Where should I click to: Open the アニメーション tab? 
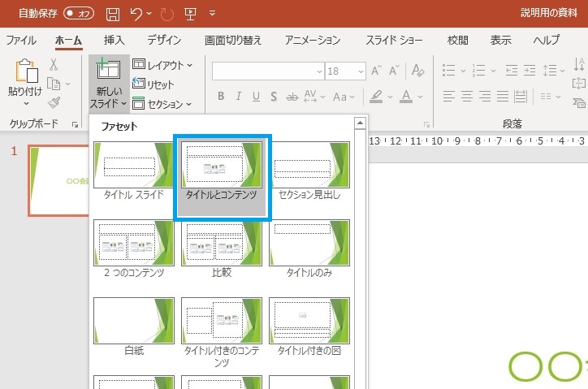tap(313, 40)
